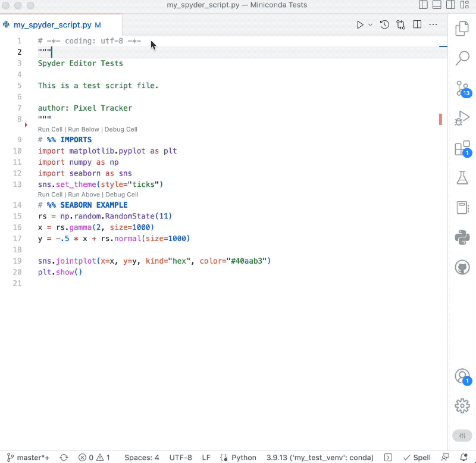
Task: Click the red triangle marker in gutter
Action: click(26, 125)
